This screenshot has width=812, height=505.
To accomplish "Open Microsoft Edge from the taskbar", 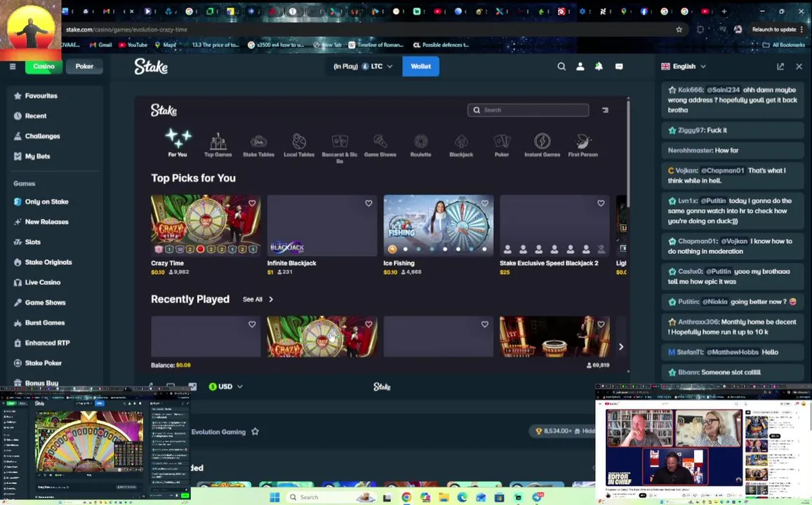I will (x=462, y=497).
